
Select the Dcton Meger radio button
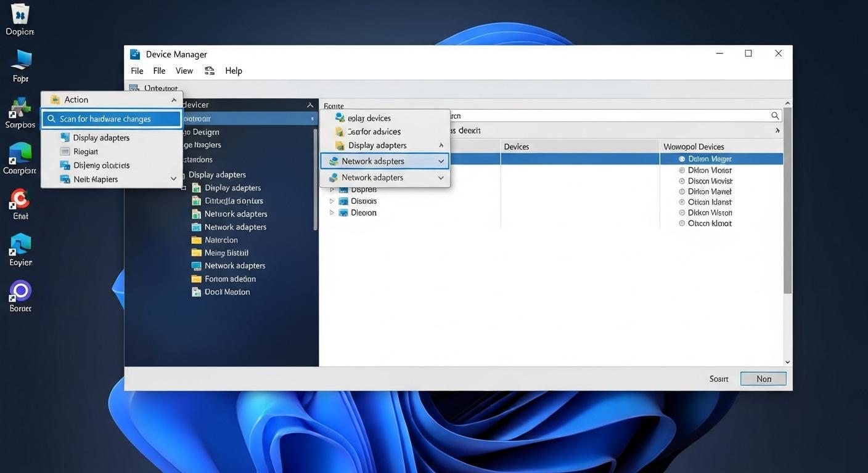(x=682, y=158)
